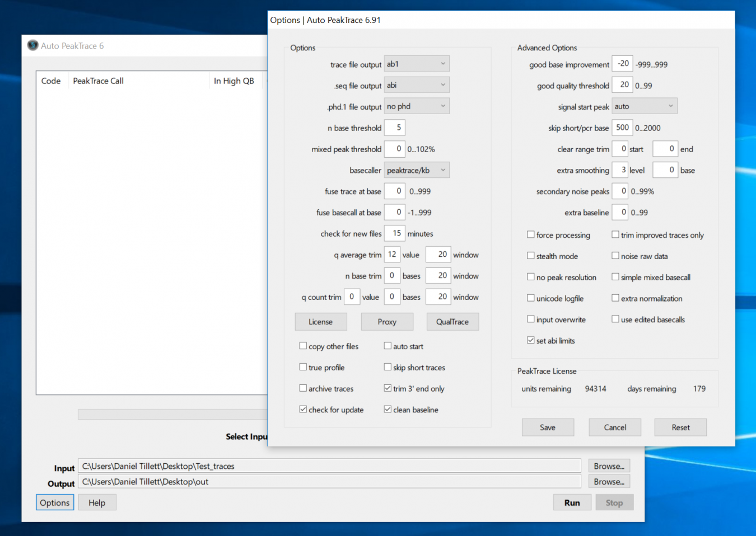Viewport: 756px width, 536px height.
Task: Click check for new files minutes field
Action: click(x=394, y=233)
